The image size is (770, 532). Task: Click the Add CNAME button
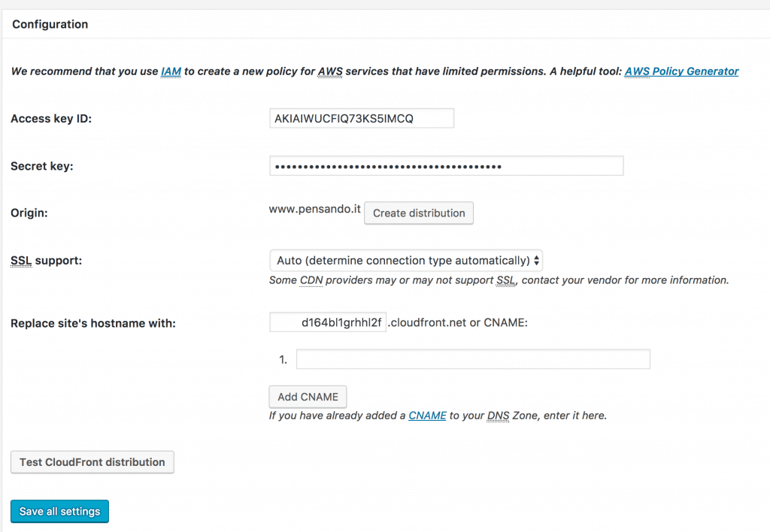[x=308, y=397]
